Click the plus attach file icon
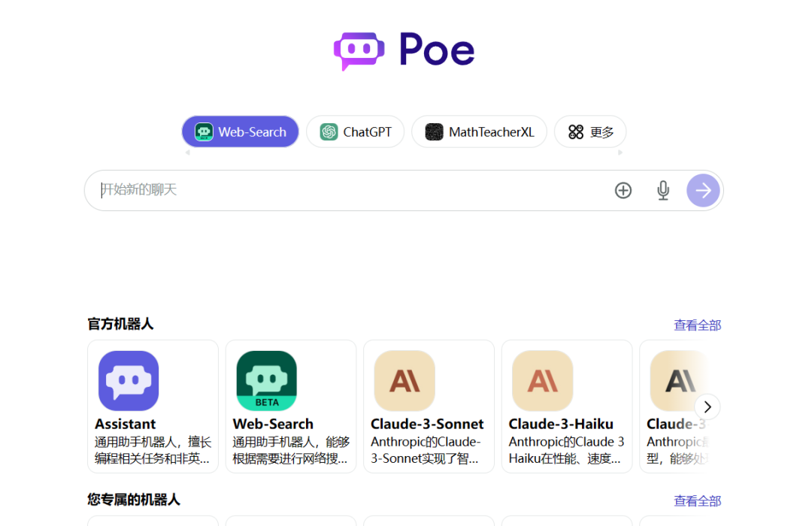 (623, 191)
